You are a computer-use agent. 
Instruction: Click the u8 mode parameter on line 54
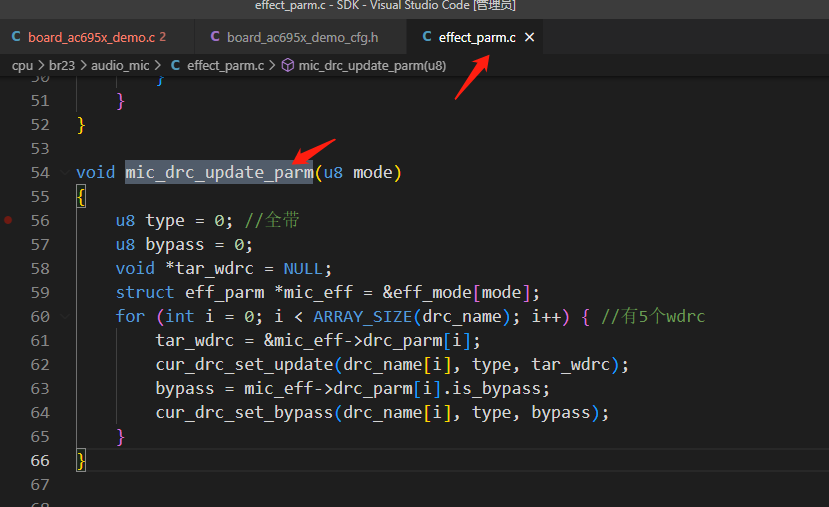coord(358,172)
